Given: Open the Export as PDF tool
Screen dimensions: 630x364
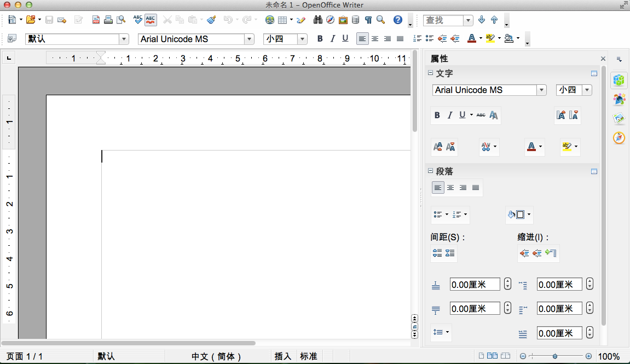Looking at the screenshot, I should (95, 20).
